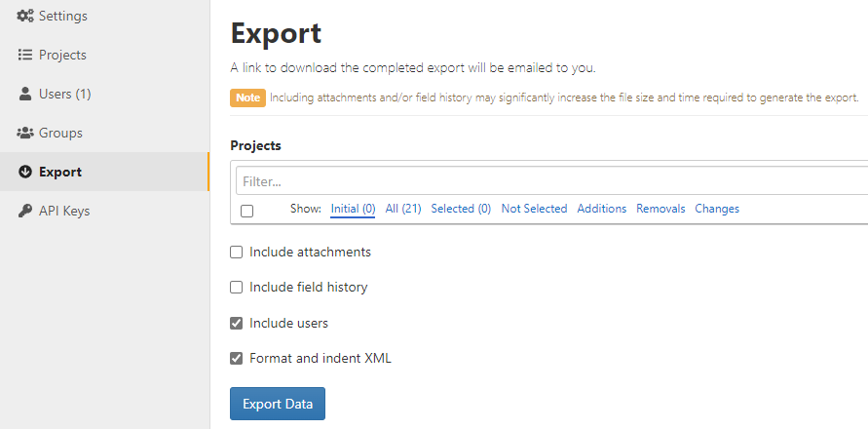Viewport: 868px width, 429px height.
Task: Show All (21) projects
Action: [x=403, y=209]
